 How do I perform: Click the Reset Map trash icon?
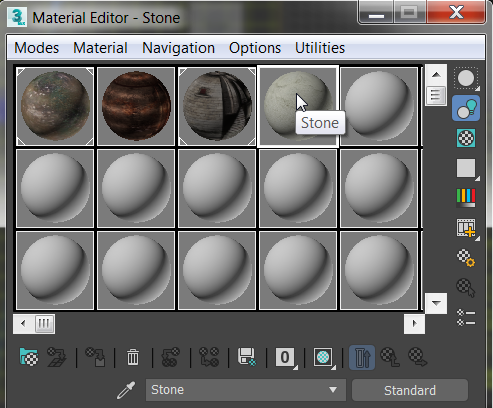[x=133, y=357]
